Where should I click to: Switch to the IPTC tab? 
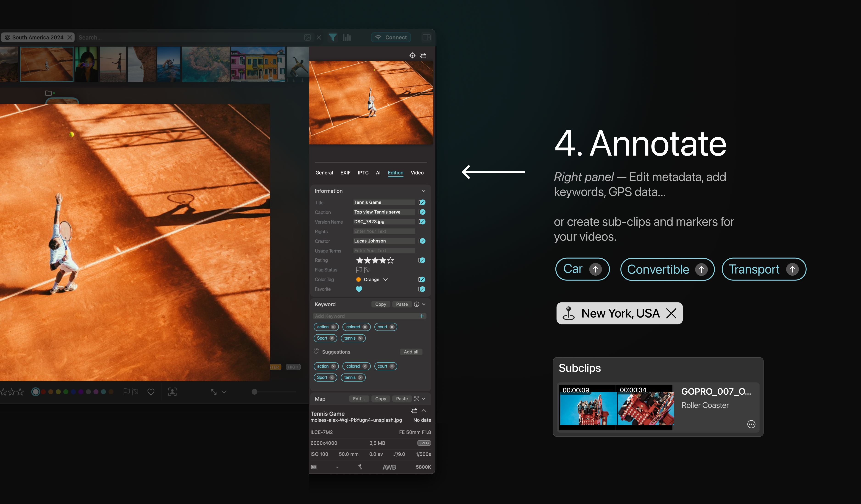click(363, 173)
